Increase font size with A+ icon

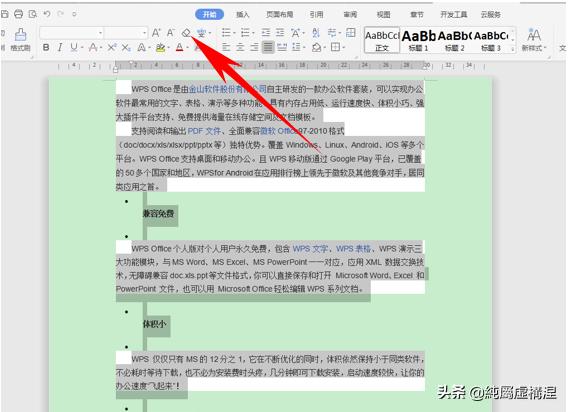coord(156,33)
